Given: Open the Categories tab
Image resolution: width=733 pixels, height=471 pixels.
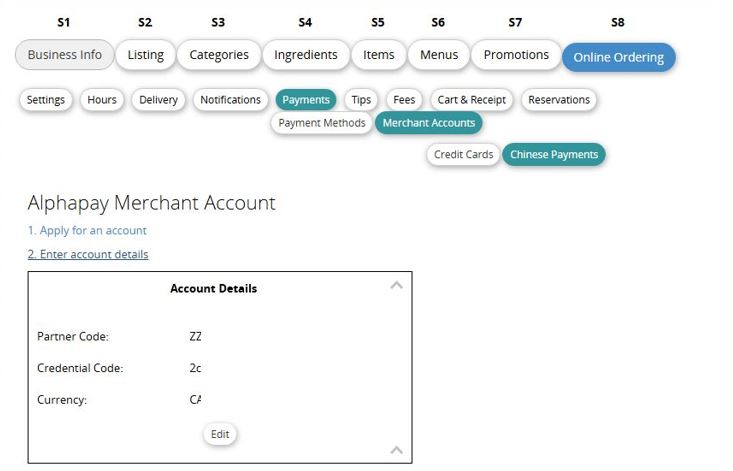Looking at the screenshot, I should pyautogui.click(x=219, y=55).
